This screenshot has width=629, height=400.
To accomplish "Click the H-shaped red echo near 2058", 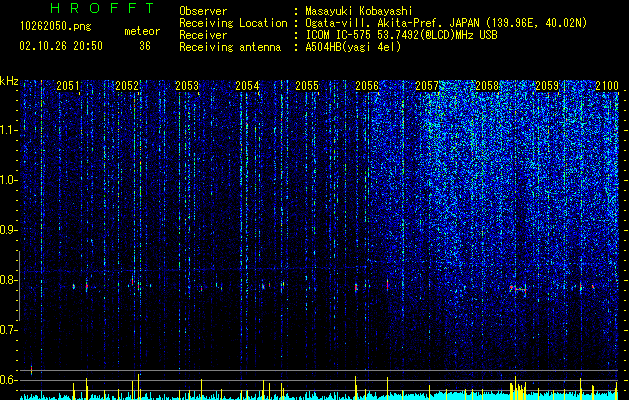I will click(x=518, y=289).
